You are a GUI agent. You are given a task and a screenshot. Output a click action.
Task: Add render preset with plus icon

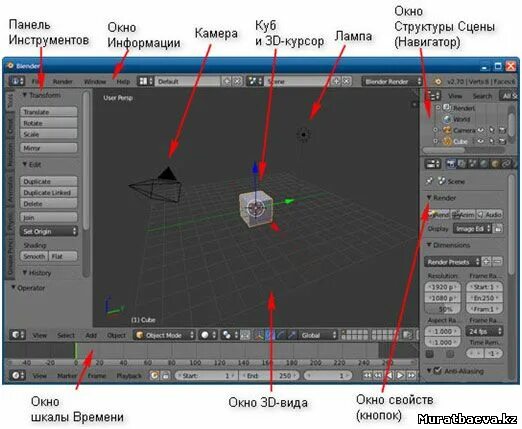click(487, 262)
